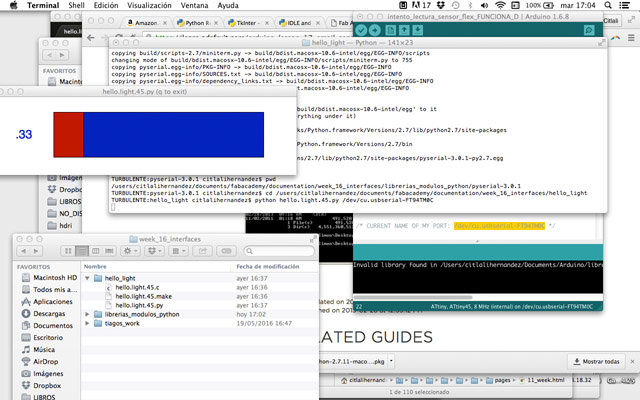The height and width of the screenshot is (400, 640).
Task: Expand the librerias_modulos_python folder
Action: [x=87, y=314]
